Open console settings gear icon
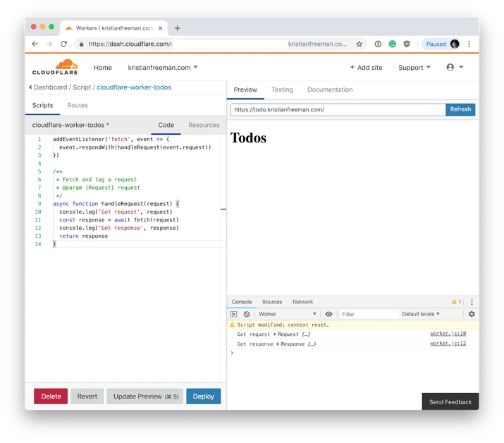504x443 pixels. tap(472, 314)
